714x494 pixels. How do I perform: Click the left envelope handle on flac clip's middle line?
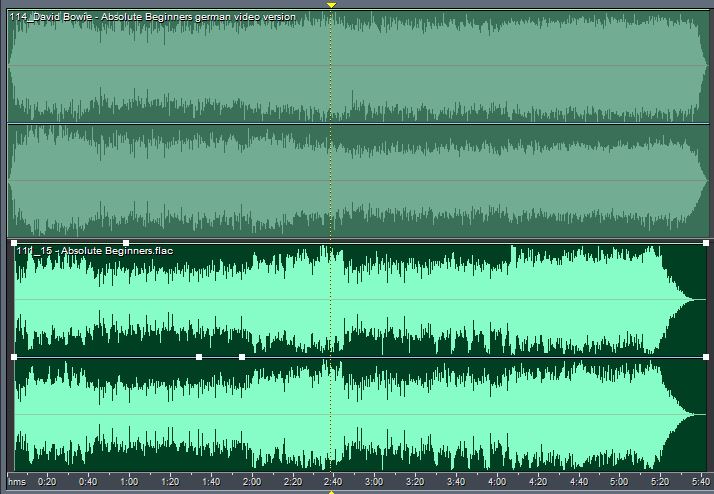[14, 356]
